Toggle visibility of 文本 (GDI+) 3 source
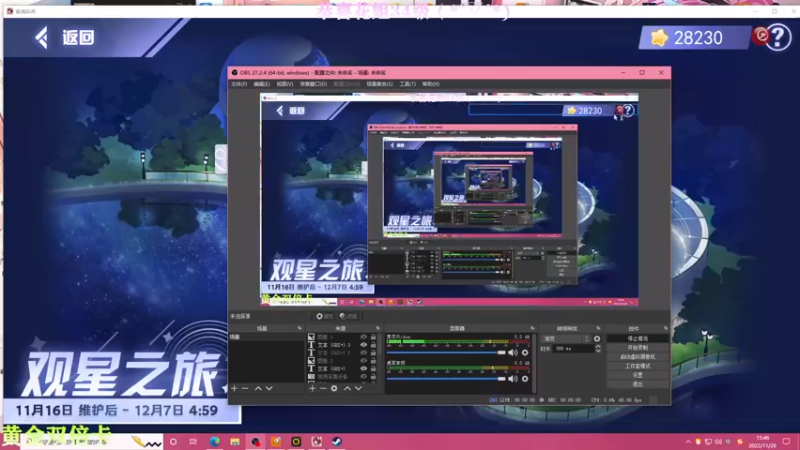The width and height of the screenshot is (800, 450). tap(363, 345)
